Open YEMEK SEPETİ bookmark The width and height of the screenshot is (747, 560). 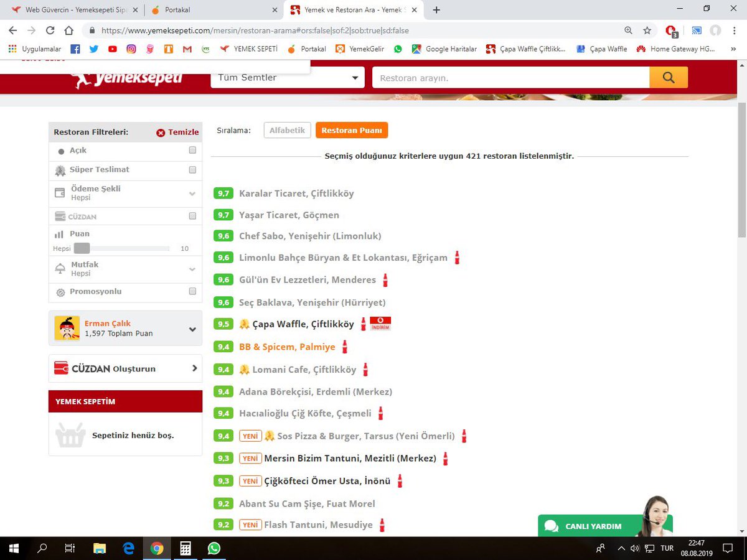250,49
